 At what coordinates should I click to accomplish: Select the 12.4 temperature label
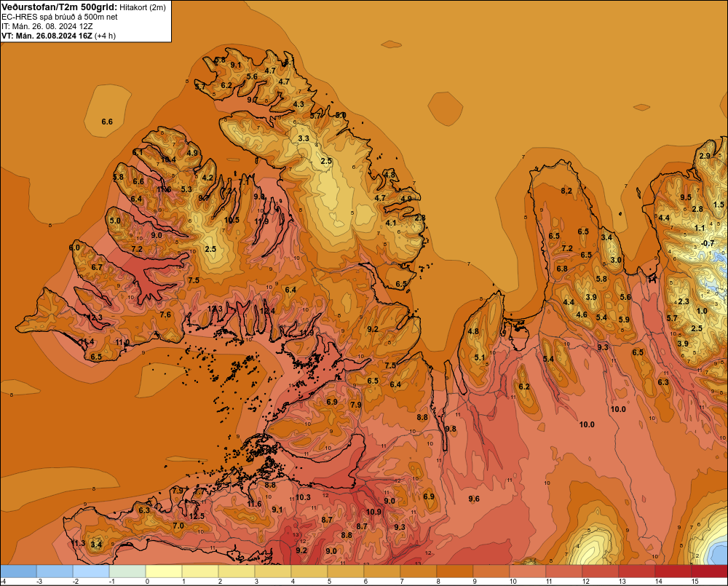pos(267,311)
